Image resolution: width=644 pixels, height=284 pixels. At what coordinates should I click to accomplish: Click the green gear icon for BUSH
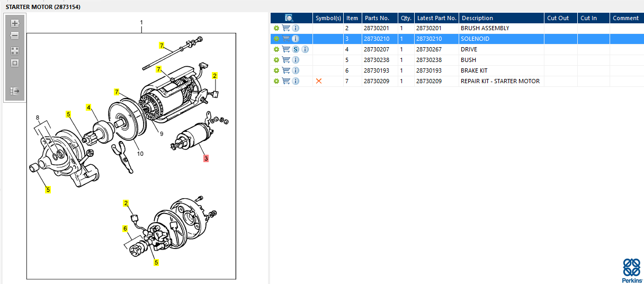pos(276,60)
